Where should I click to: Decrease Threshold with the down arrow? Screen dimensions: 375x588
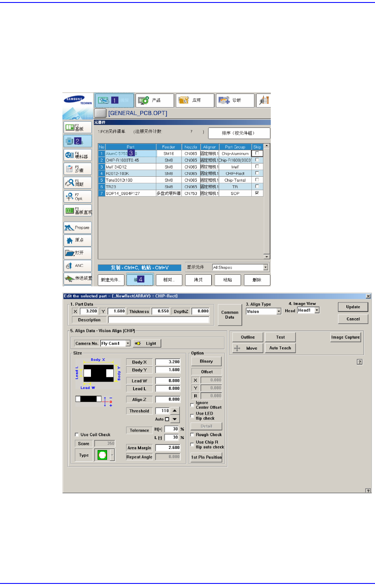[175, 419]
